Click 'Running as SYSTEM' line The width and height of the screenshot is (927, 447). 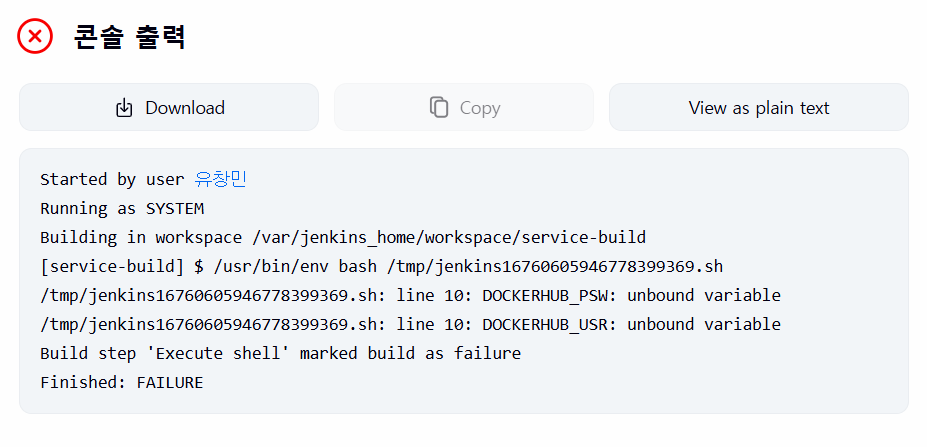(122, 208)
